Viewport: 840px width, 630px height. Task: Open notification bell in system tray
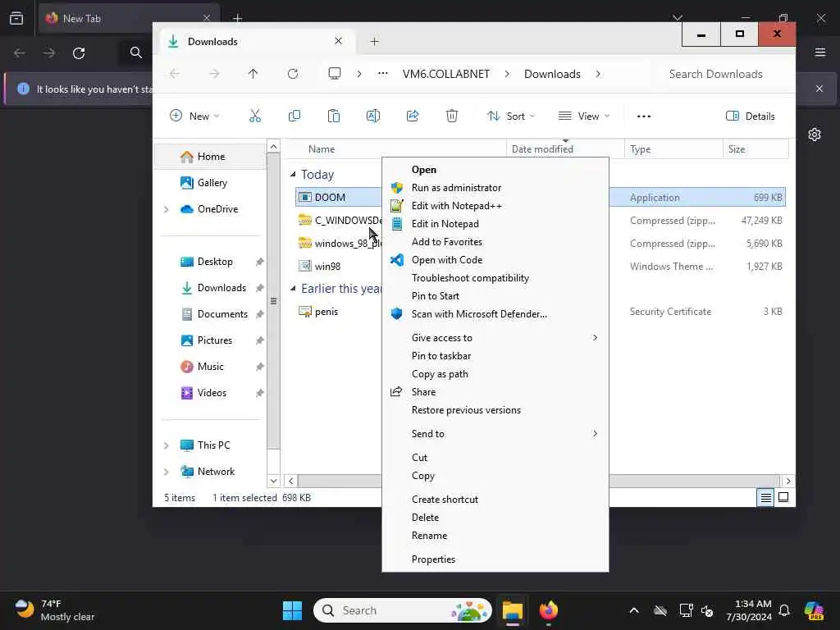(x=784, y=610)
